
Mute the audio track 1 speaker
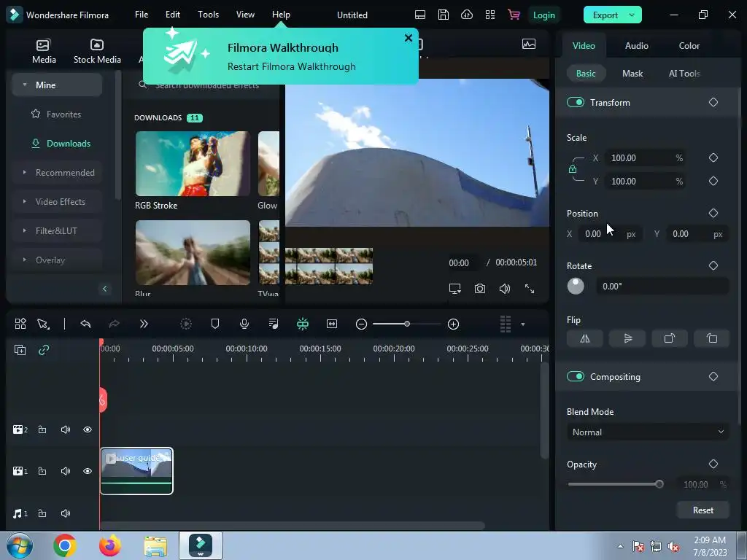point(65,513)
